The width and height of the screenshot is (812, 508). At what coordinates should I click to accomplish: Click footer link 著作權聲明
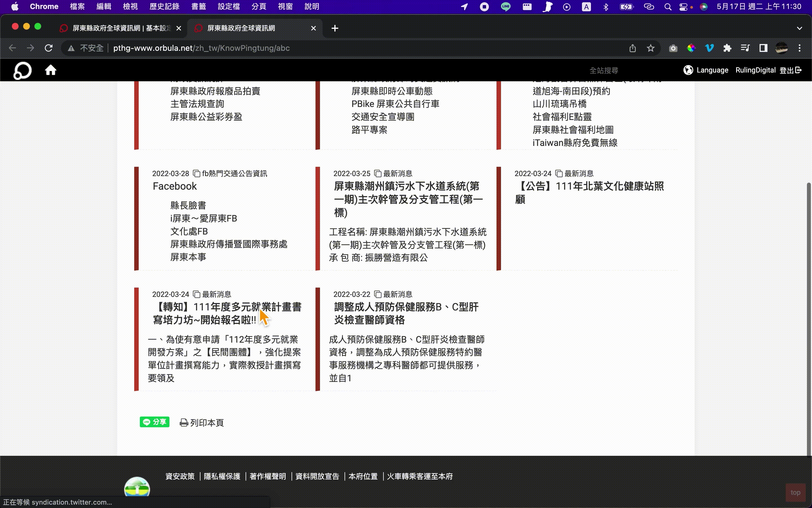tap(268, 476)
